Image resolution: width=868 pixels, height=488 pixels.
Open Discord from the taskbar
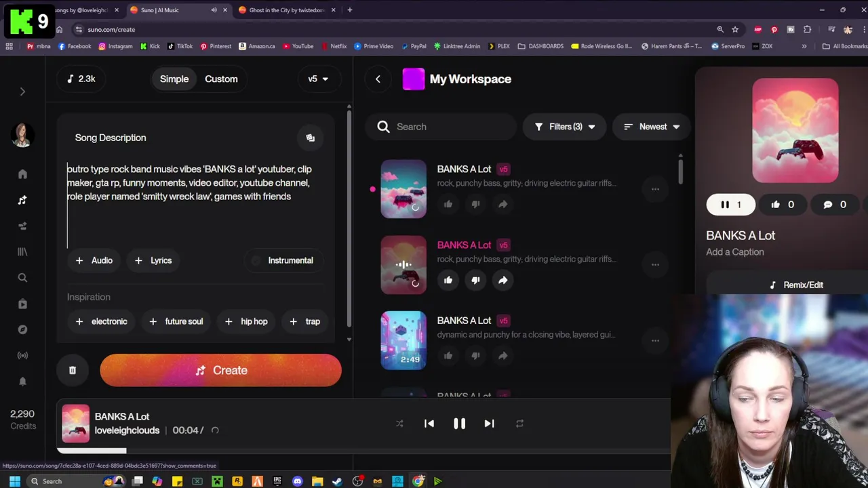pyautogui.click(x=297, y=481)
